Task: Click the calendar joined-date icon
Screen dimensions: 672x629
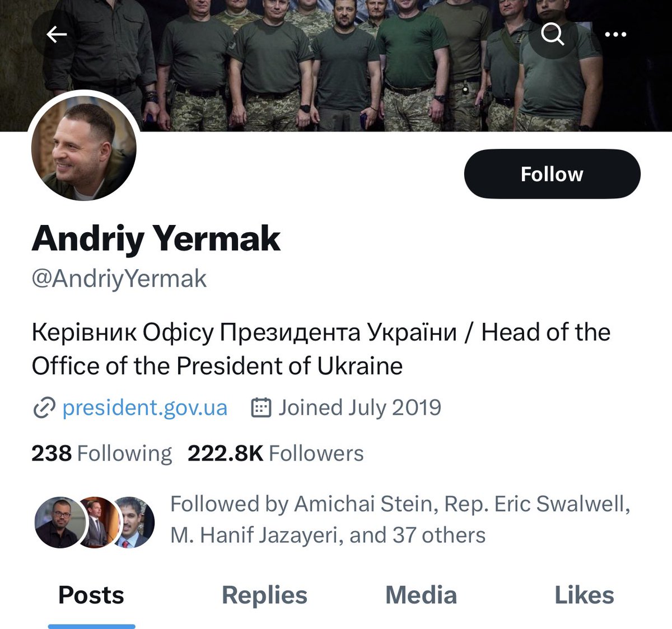Action: coord(261,408)
